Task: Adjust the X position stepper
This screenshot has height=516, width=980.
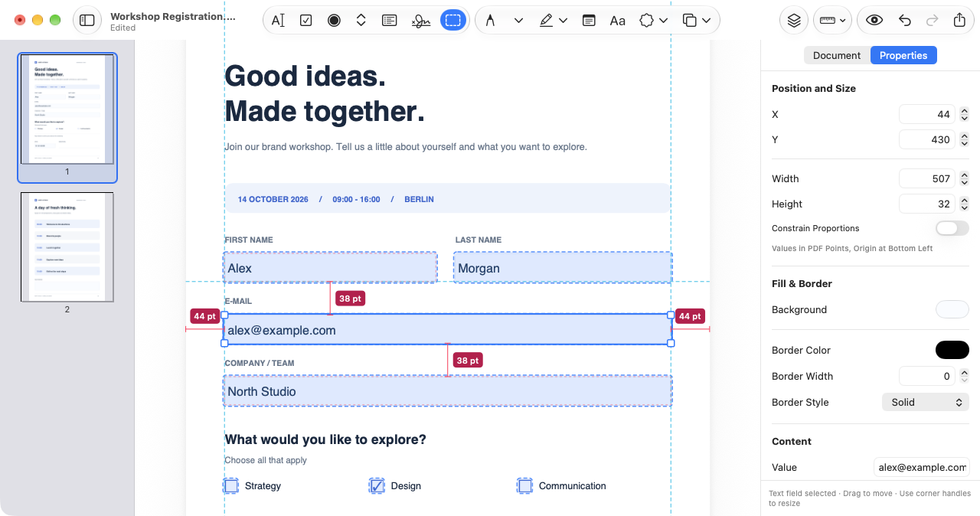Action: point(965,114)
